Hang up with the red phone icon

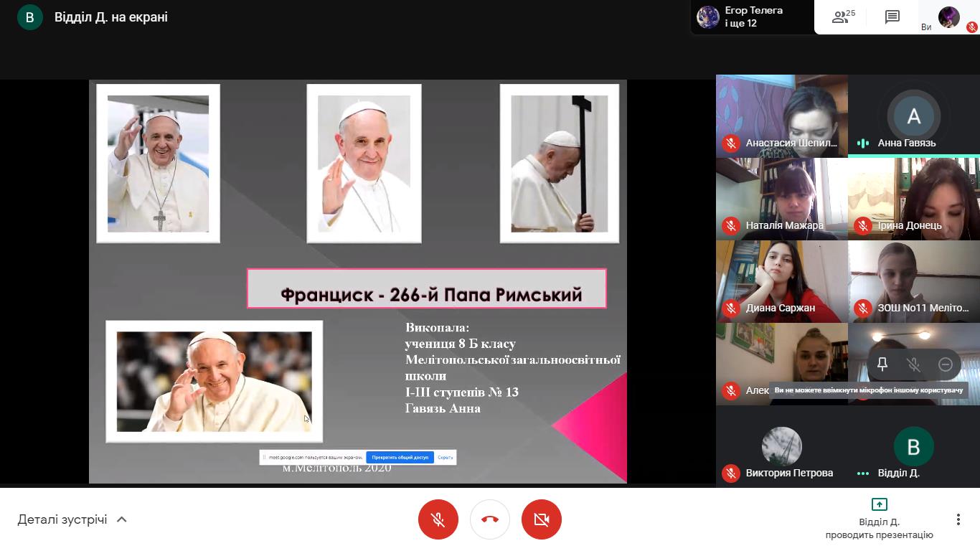(x=490, y=519)
